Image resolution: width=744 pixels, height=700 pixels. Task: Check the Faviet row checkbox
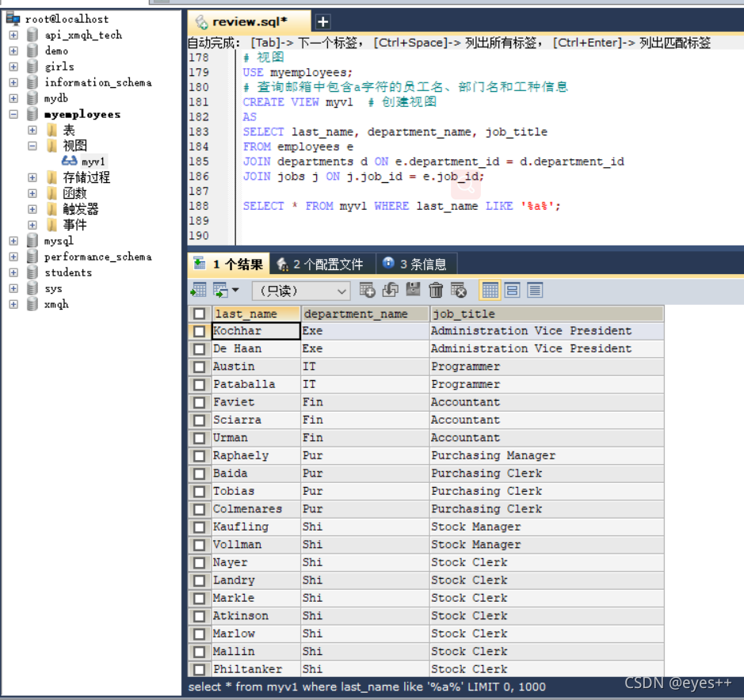coord(200,402)
